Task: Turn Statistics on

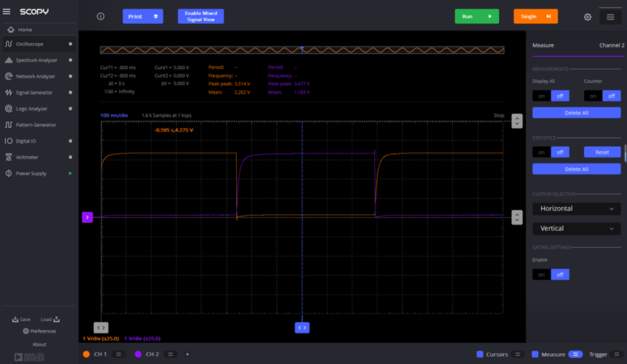Action: click(x=541, y=153)
